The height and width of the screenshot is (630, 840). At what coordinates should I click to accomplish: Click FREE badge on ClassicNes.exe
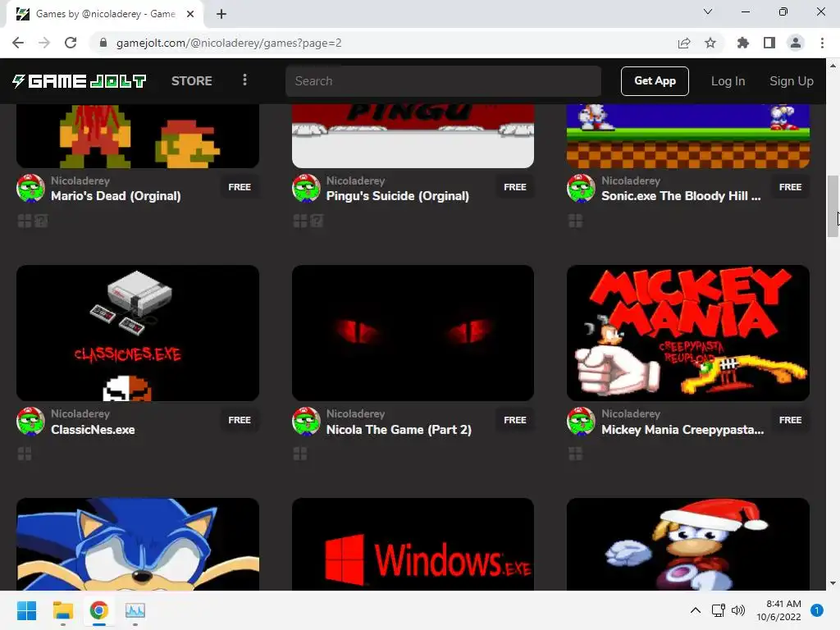point(240,420)
